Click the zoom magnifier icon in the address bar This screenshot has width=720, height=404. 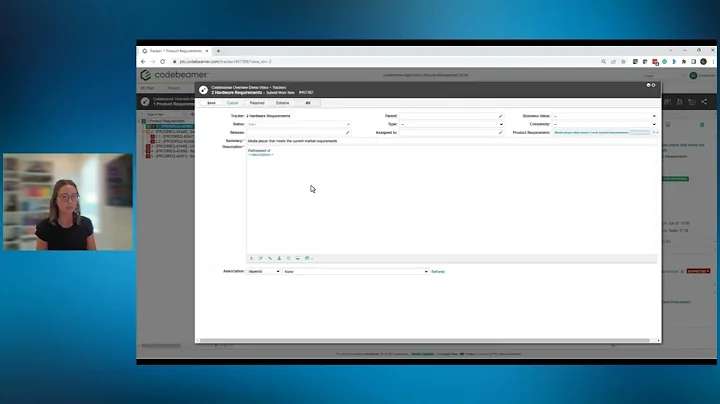(x=603, y=62)
